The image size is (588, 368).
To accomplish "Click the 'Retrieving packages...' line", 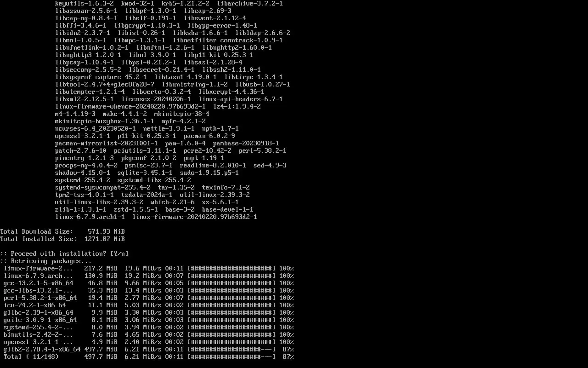I will click(46, 261).
